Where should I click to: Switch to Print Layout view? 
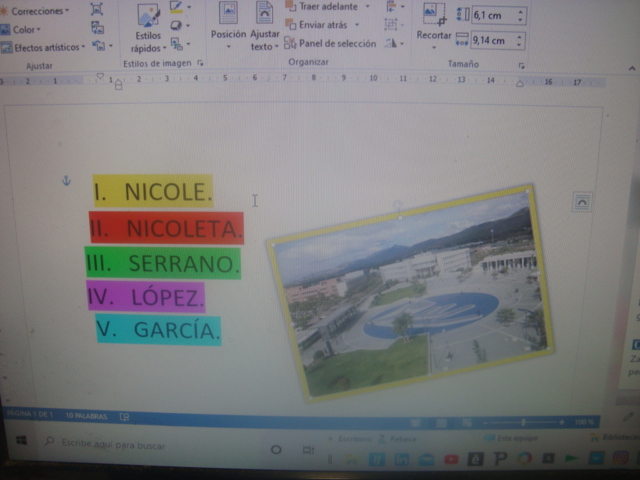441,423
